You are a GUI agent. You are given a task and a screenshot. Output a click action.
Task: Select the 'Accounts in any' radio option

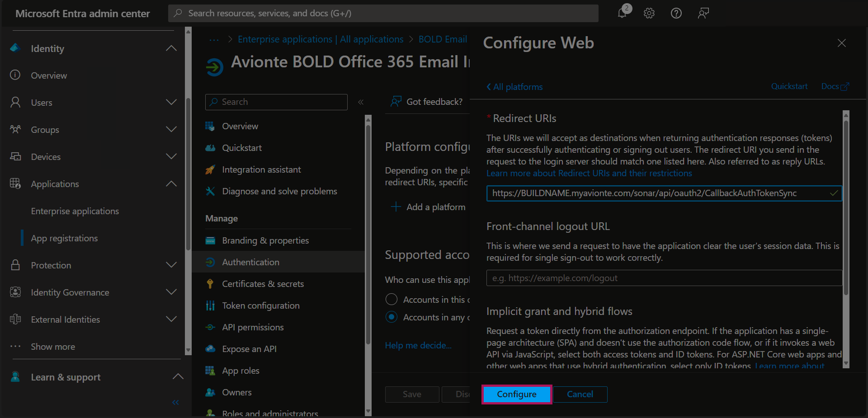[392, 317]
